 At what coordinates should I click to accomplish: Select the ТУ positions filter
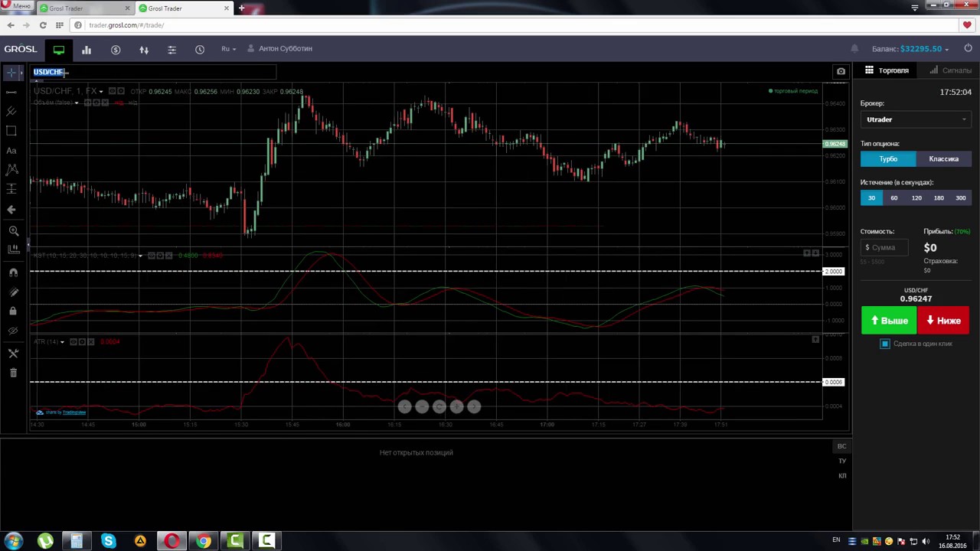point(841,461)
